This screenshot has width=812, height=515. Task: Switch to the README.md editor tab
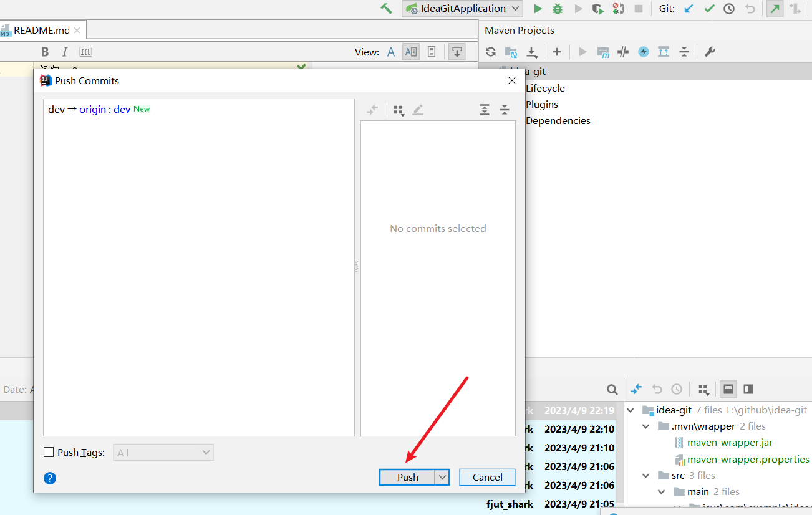42,30
